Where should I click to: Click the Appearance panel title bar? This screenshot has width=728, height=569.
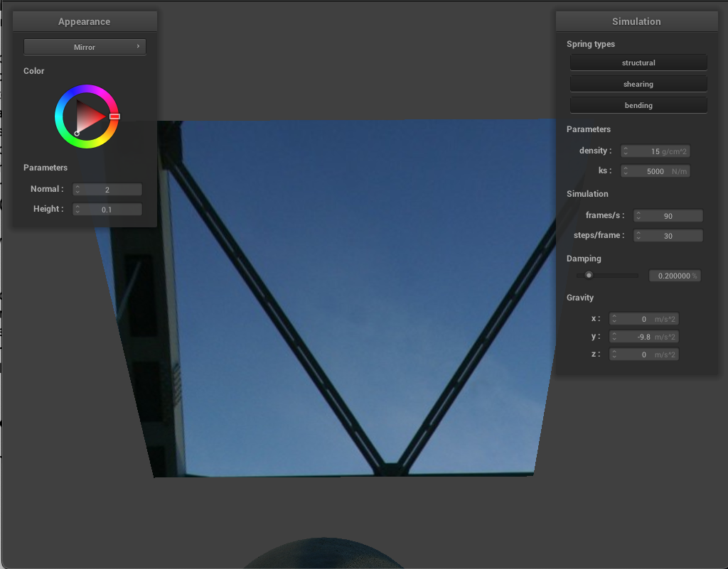pyautogui.click(x=85, y=21)
